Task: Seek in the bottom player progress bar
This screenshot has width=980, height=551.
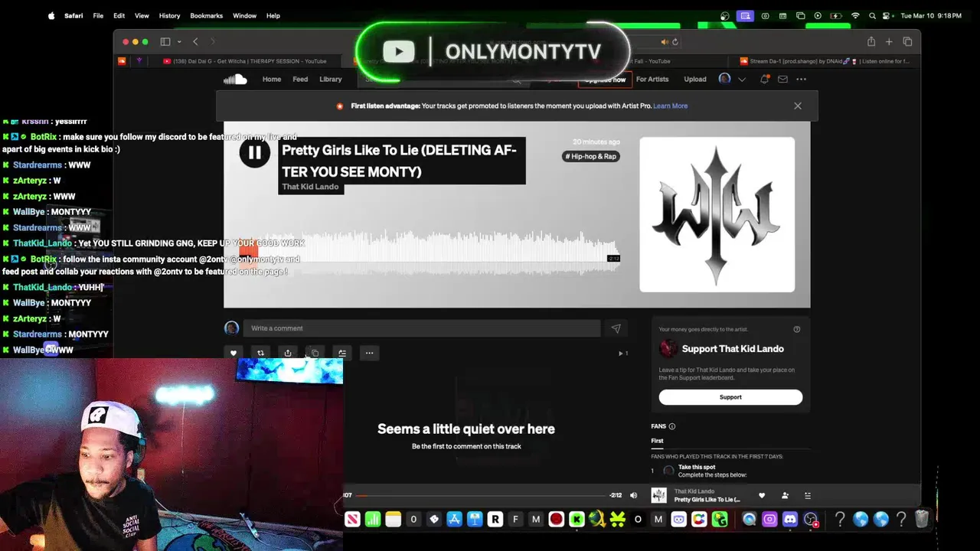Action: tap(481, 495)
